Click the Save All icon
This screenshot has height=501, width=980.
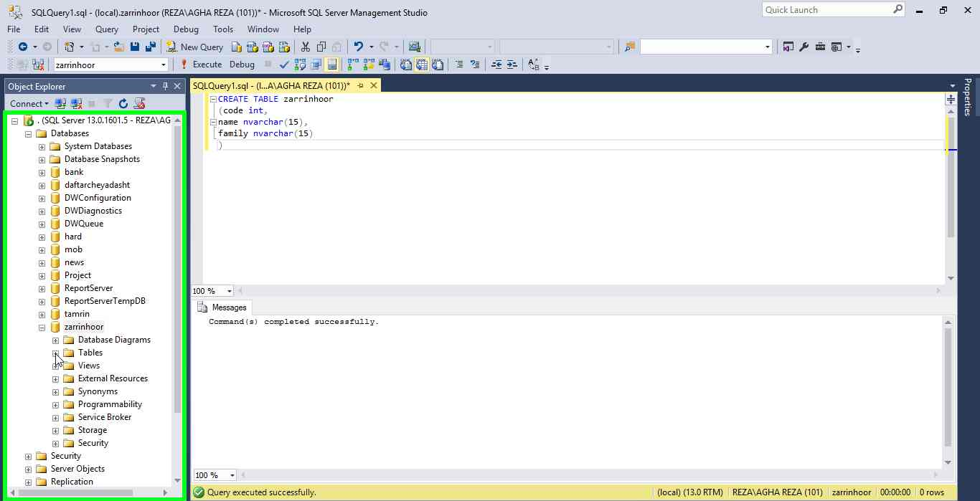(x=151, y=47)
